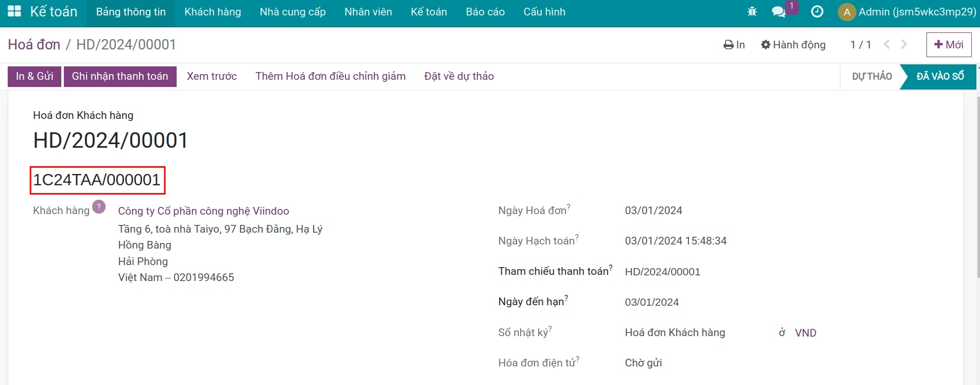Create new record with Mới button

click(x=949, y=45)
